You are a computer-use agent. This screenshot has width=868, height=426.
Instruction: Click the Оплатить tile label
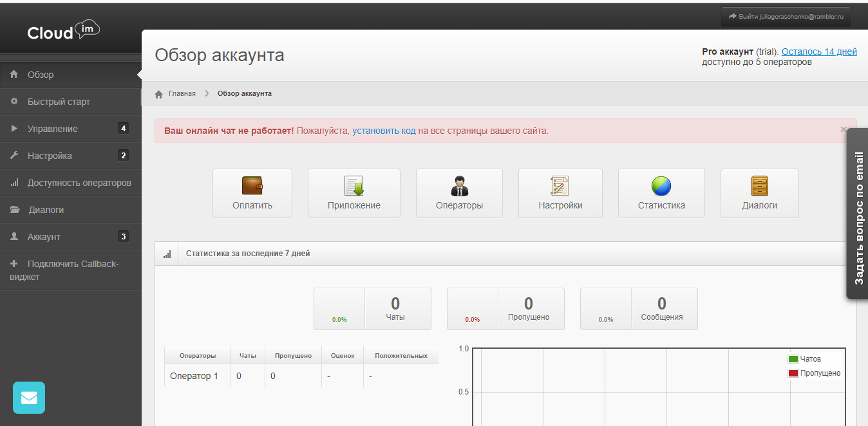252,206
